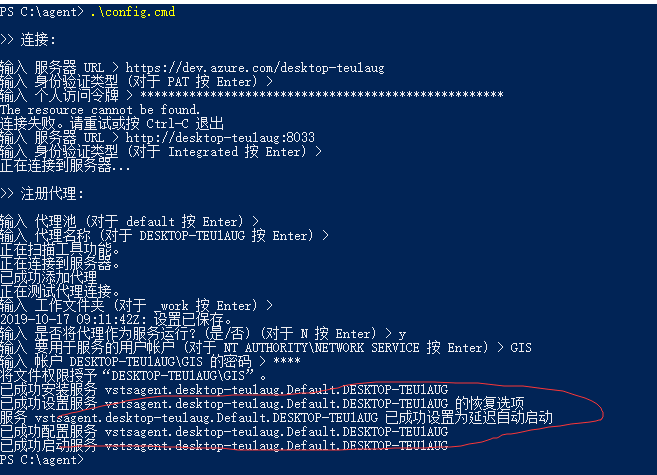
Task: Click the 2019-10-17 09:11:42Z timestamp
Action: (64, 319)
